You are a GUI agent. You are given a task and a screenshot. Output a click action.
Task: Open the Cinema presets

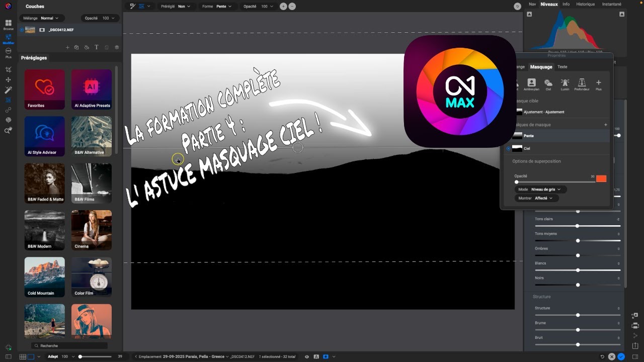tap(92, 230)
